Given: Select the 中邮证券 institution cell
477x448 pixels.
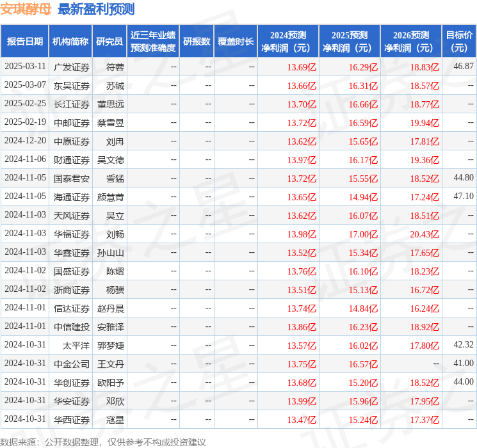Looking at the screenshot, I should (x=72, y=123).
